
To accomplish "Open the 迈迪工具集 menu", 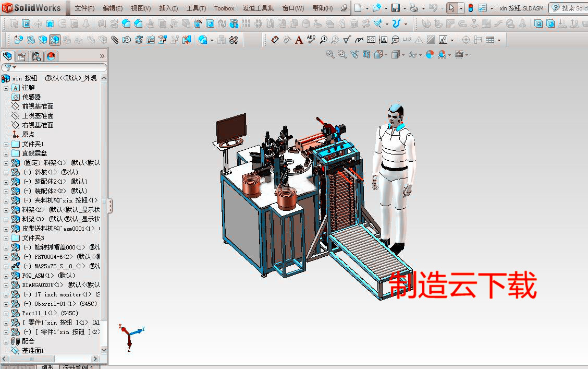I will (258, 8).
